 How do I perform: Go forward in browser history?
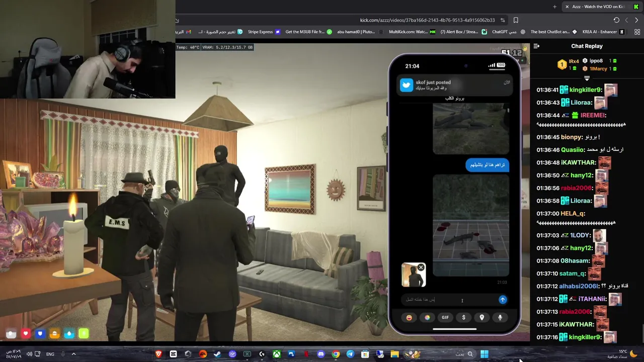coord(626,20)
